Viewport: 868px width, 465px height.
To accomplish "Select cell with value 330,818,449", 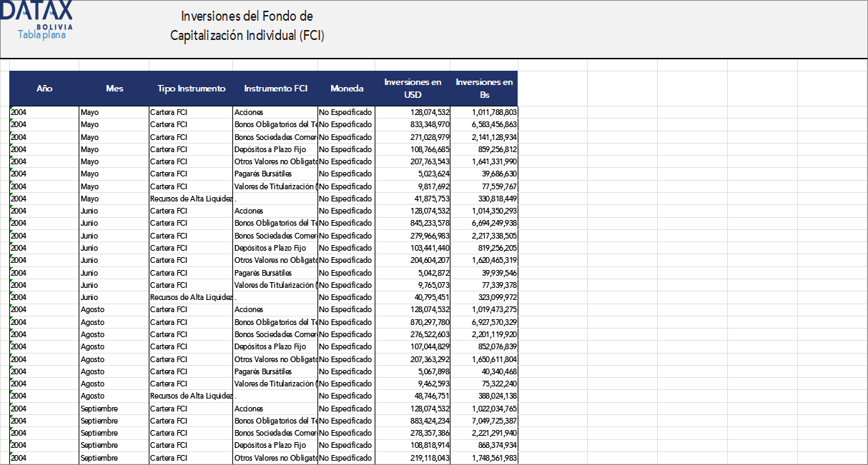I will 485,199.
